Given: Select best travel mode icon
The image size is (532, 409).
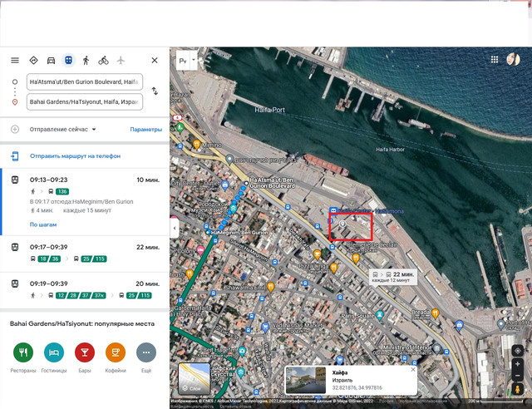Looking at the screenshot, I should 33,61.
